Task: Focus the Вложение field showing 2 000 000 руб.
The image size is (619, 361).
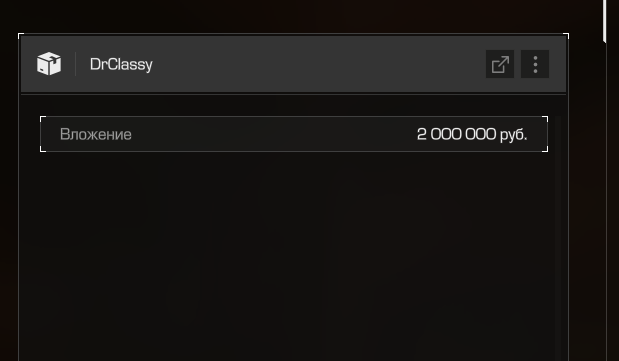Action: (294, 134)
